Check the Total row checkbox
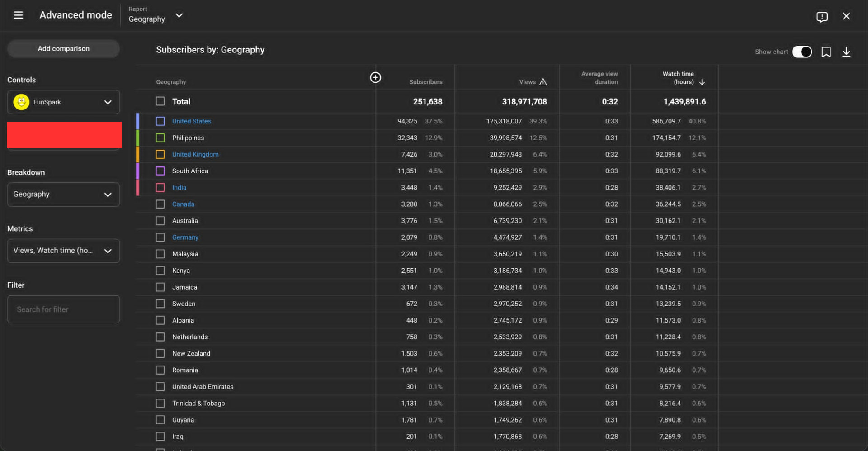This screenshot has height=451, width=868. [x=160, y=101]
